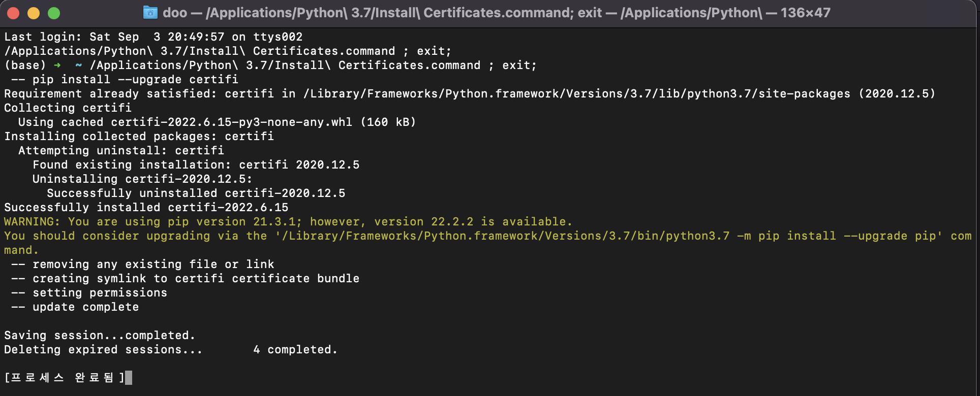The image size is (980, 396).
Task: Click the '(base)' conda prompt text
Action: (25, 65)
